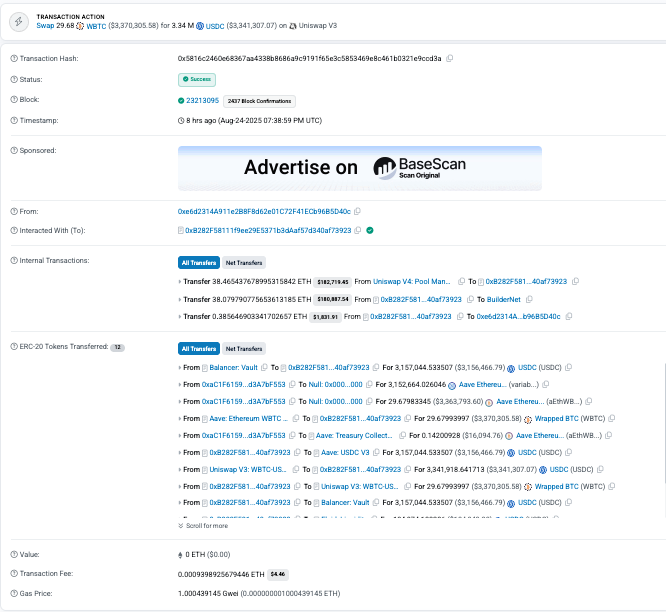
Task: Select Net Transfers under ERC-20 Tokens Transferred
Action: 244,349
